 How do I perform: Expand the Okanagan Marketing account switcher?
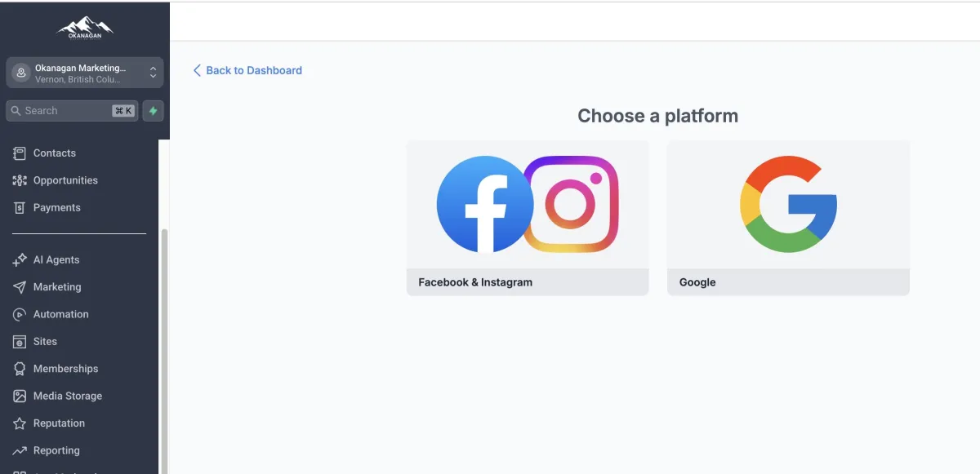[x=85, y=73]
